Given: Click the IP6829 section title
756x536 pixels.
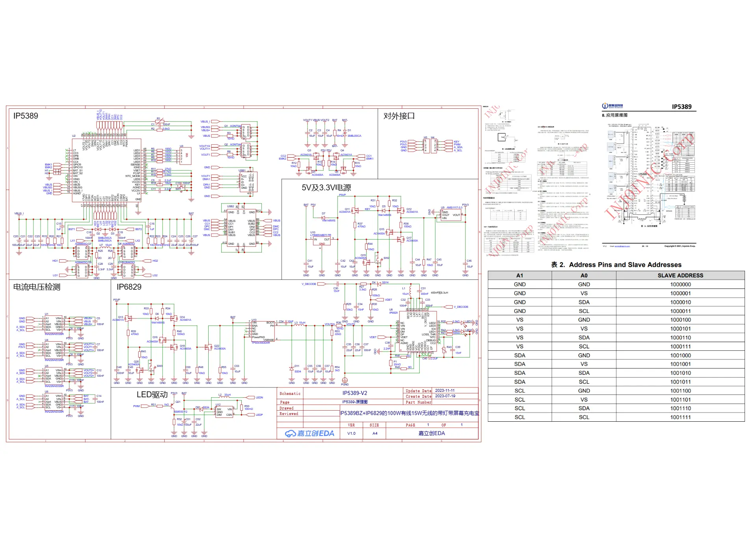Looking at the screenshot, I should pyautogui.click(x=129, y=287).
